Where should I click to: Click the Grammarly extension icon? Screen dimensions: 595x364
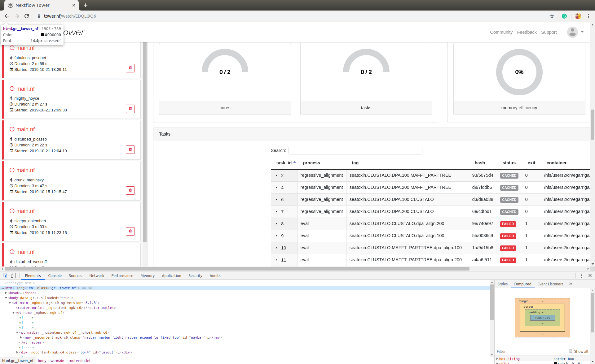565,16
